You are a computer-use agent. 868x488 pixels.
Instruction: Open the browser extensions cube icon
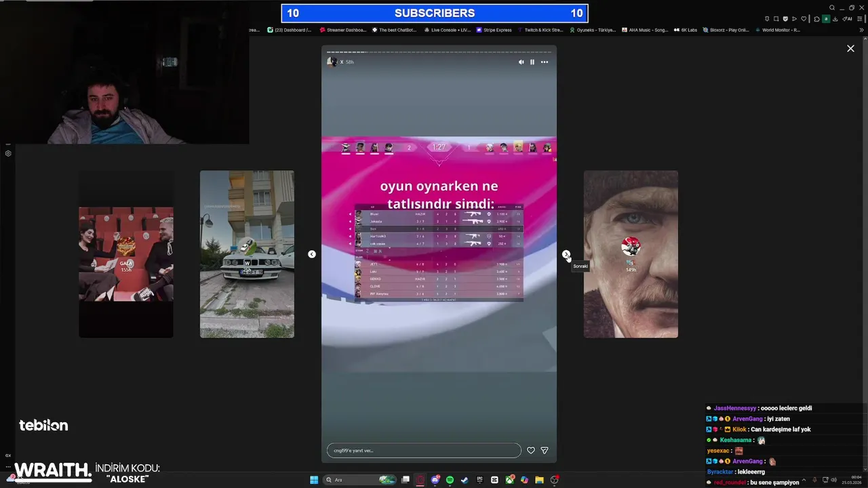[816, 18]
